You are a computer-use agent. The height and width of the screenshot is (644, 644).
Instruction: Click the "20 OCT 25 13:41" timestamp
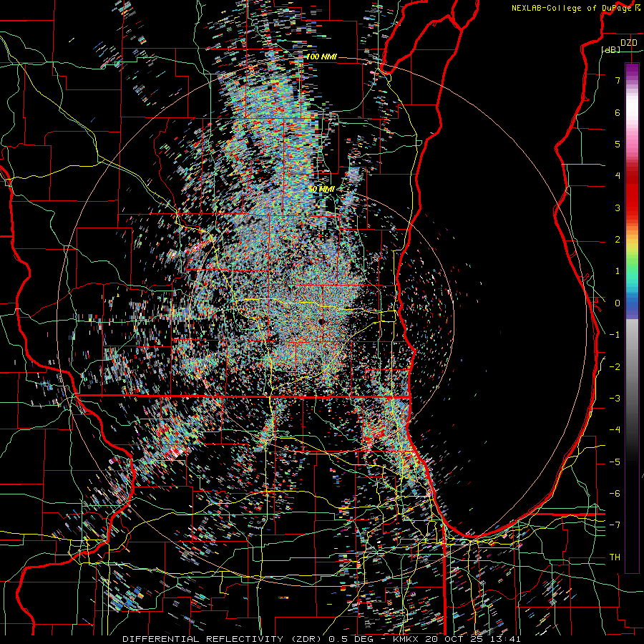pos(472,639)
